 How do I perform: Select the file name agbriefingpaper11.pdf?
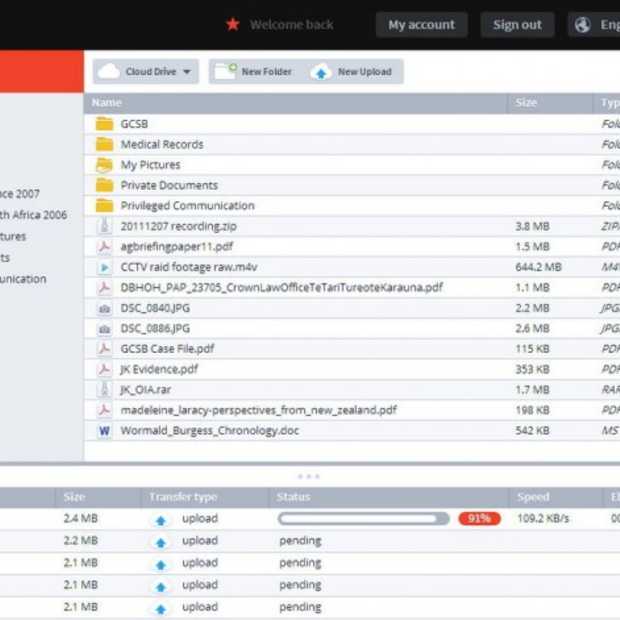177,247
